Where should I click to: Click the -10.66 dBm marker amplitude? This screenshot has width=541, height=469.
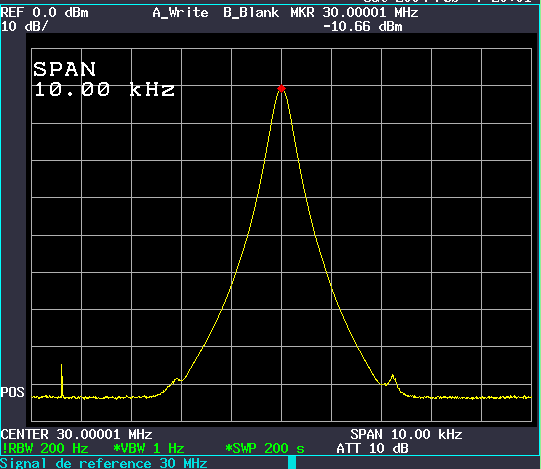(363, 27)
